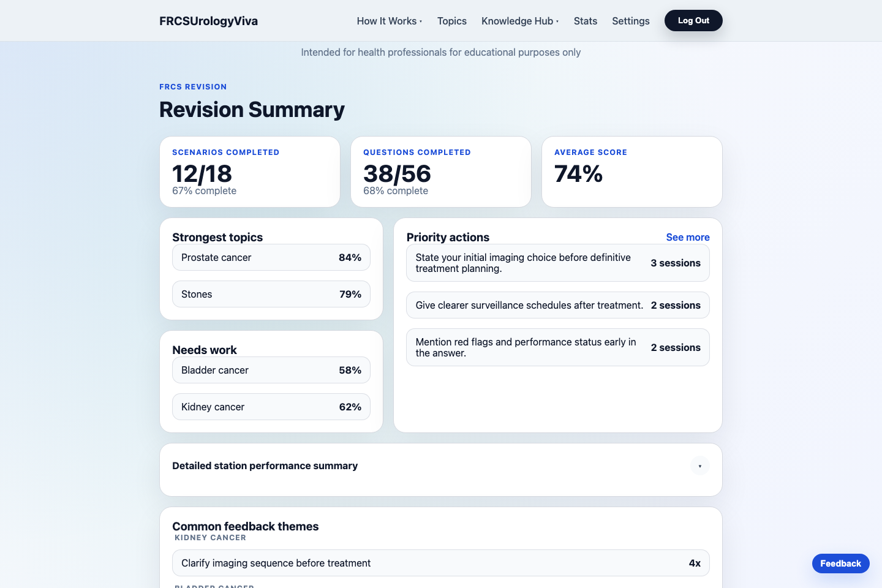Click the Questions Completed 38/56 card
Screen dimensions: 882x588
tap(441, 172)
